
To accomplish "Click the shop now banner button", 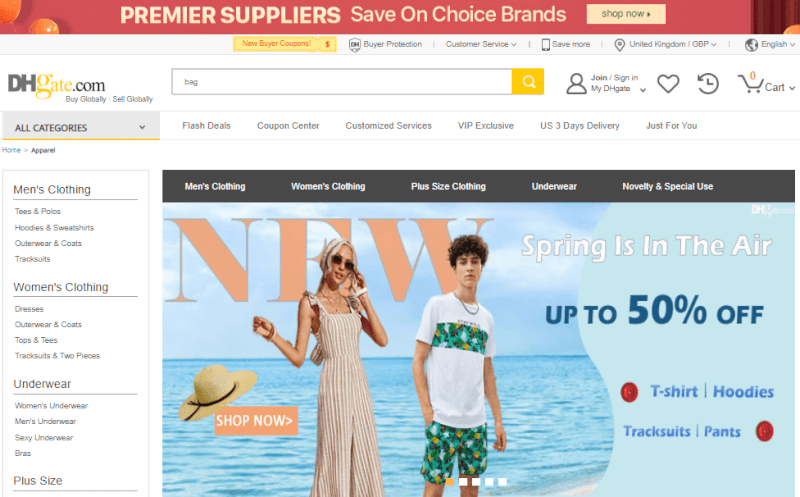I will (x=626, y=14).
